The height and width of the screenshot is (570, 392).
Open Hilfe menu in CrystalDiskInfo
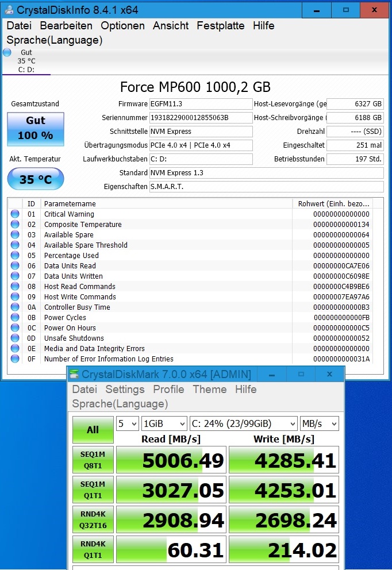click(264, 26)
